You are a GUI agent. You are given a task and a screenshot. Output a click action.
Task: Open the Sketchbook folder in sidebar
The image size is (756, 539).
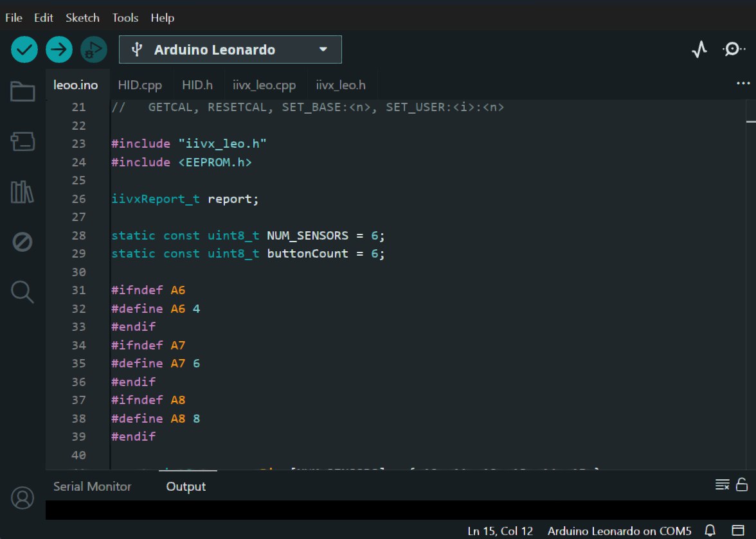click(22, 92)
